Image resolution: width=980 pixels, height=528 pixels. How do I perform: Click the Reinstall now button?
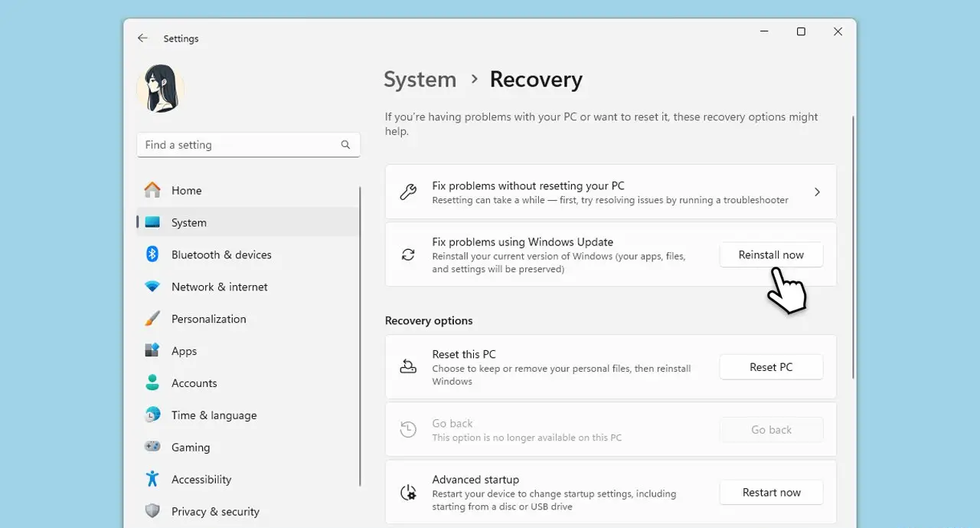pyautogui.click(x=771, y=254)
